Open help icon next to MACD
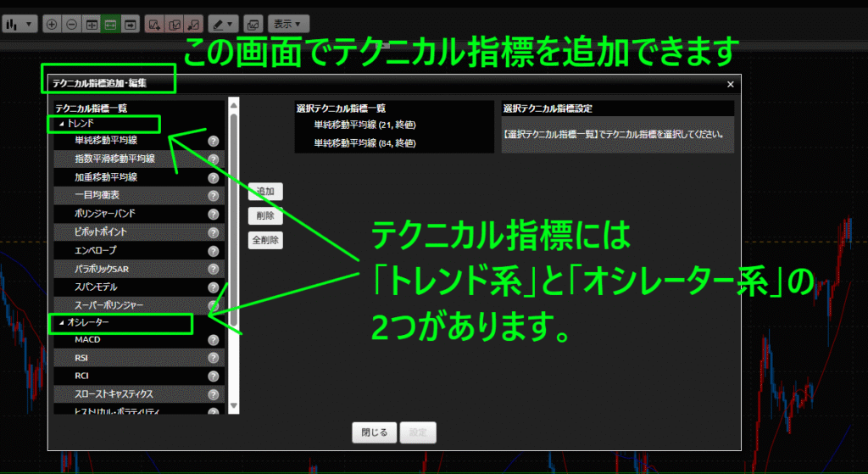 pos(214,341)
